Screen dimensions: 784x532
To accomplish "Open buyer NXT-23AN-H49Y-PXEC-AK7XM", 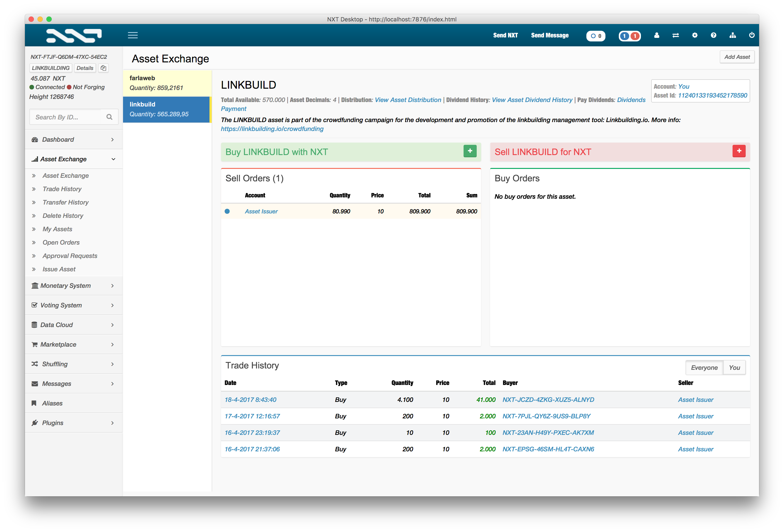I will point(548,433).
